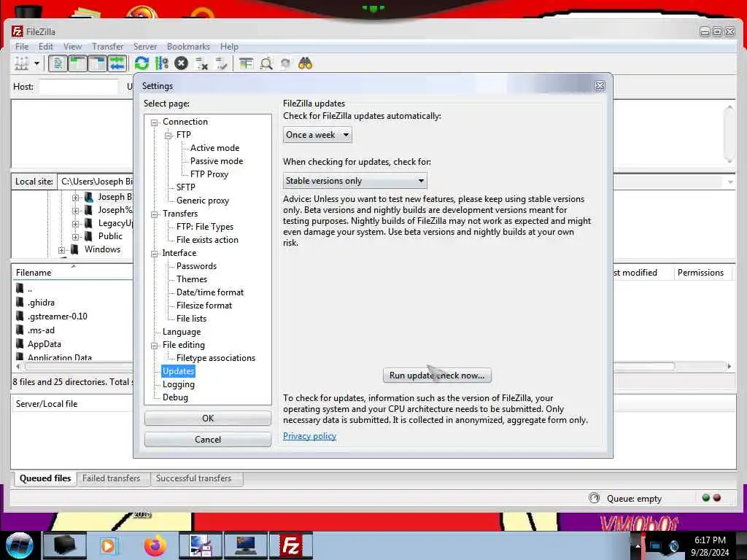Collapse the Connection tree node
The height and width of the screenshot is (560, 747).
pyautogui.click(x=155, y=122)
